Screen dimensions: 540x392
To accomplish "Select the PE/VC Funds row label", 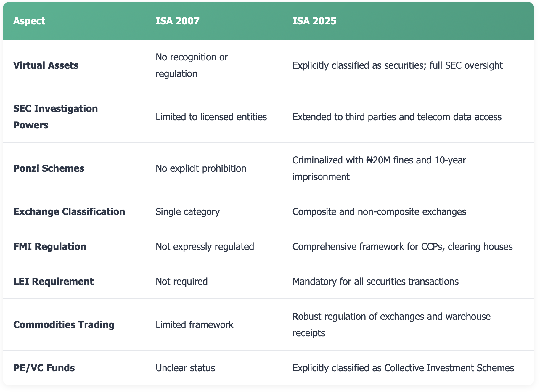I will click(x=44, y=368).
